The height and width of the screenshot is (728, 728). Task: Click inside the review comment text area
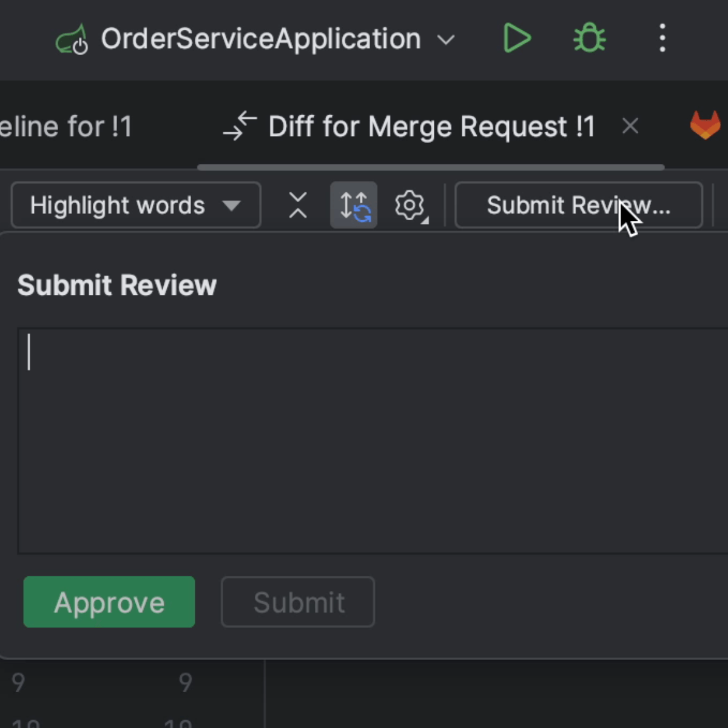tap(364, 437)
